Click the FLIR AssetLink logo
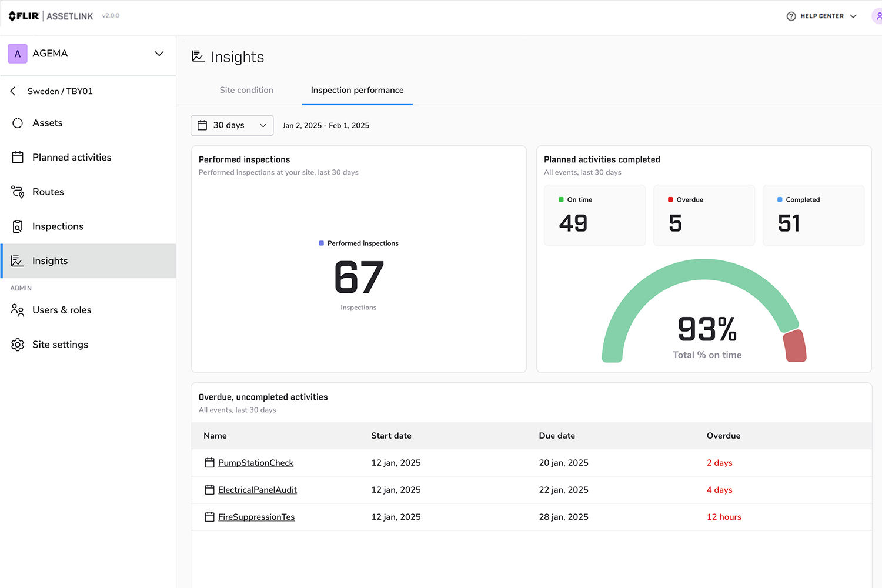Image resolution: width=882 pixels, height=588 pixels. pos(51,16)
